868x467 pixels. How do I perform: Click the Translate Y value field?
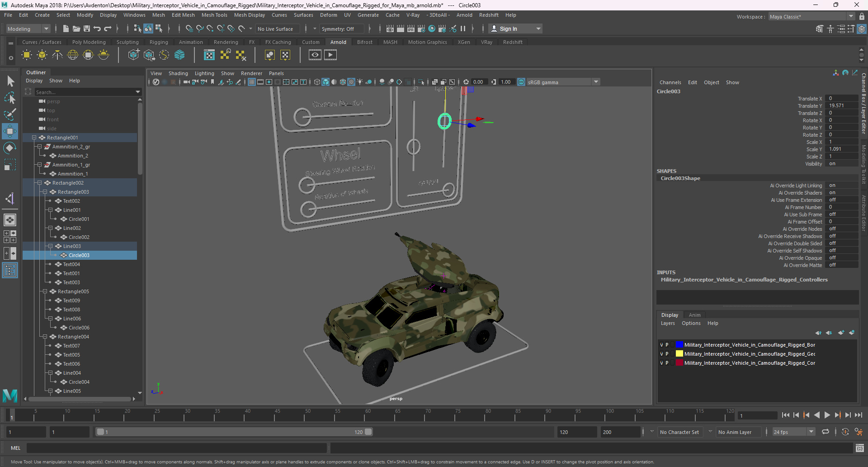point(841,105)
